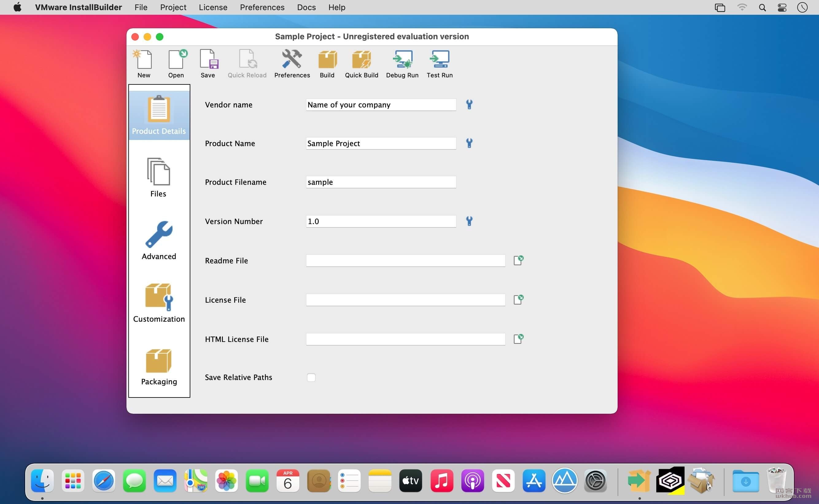This screenshot has height=504, width=819.
Task: Click the License File path field
Action: point(406,300)
